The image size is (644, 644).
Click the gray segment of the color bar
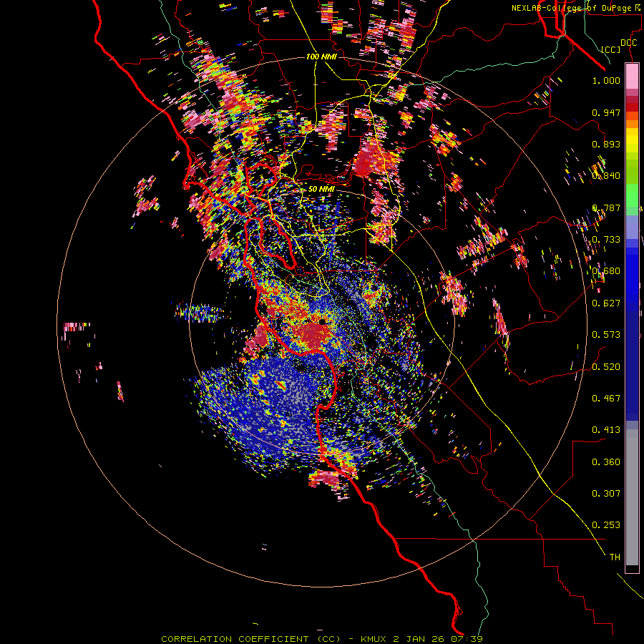[632, 497]
